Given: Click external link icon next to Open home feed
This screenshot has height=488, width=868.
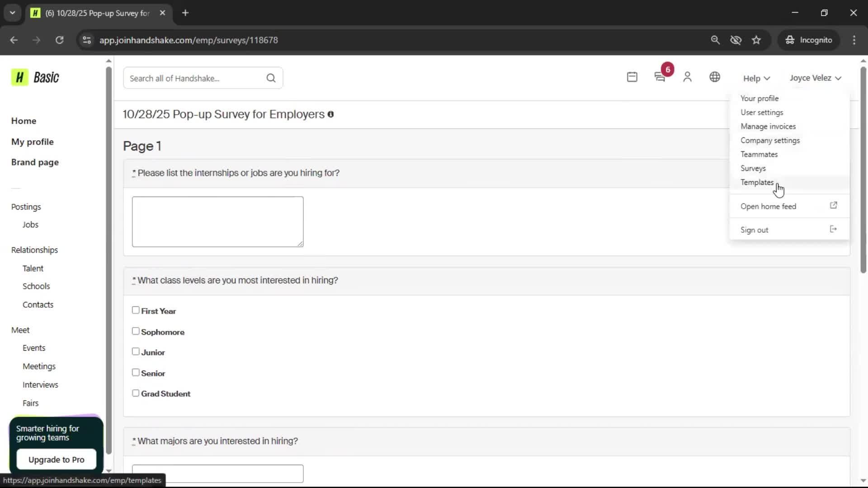Looking at the screenshot, I should click(834, 206).
